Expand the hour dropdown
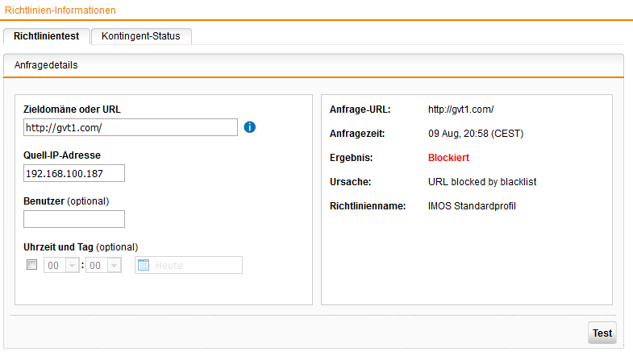633x364 pixels. [x=72, y=266]
